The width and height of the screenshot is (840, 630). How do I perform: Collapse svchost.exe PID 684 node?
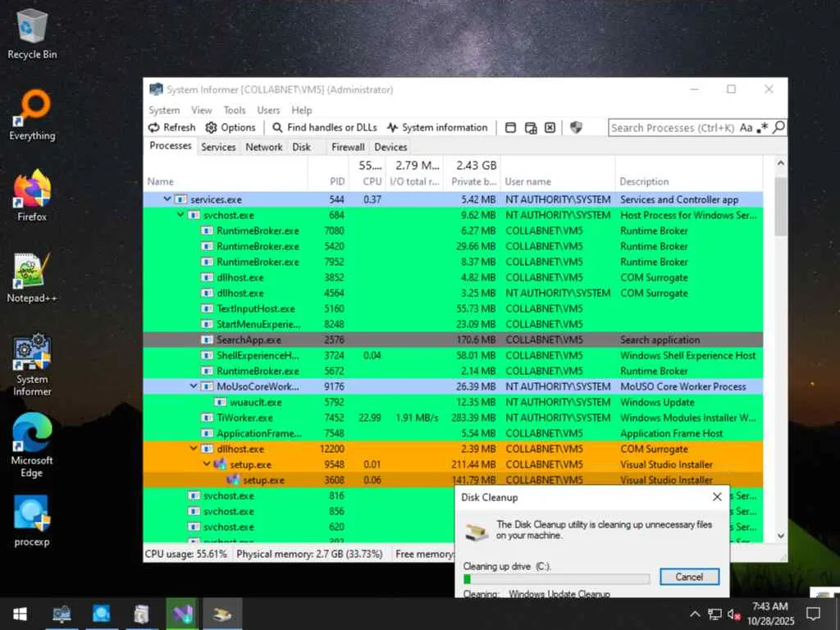[180, 215]
